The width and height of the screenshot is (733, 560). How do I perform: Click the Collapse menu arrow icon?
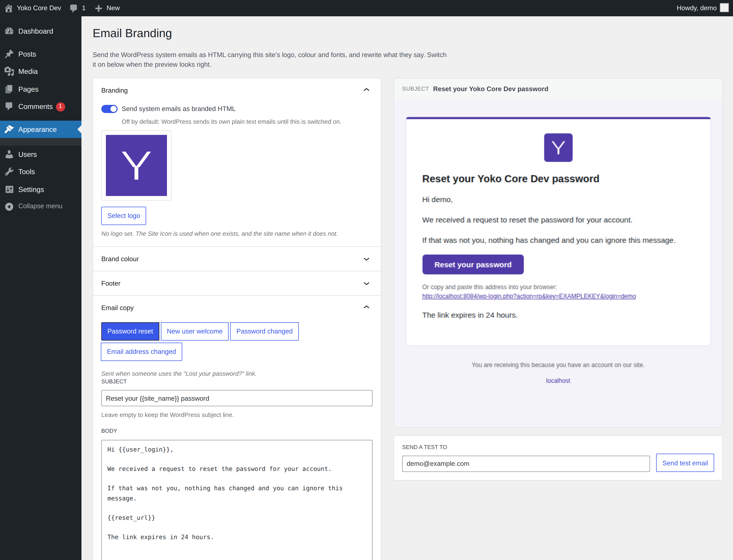pyautogui.click(x=9, y=206)
